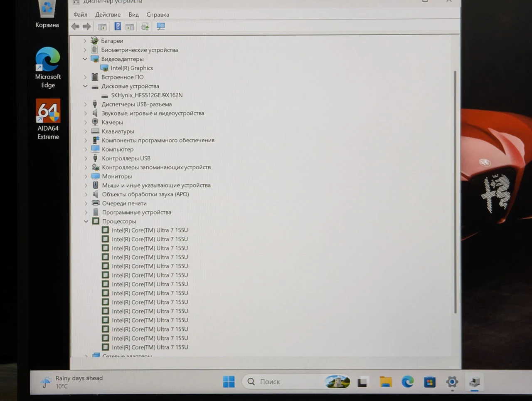Expand the Контроллеры USB node
Image resolution: width=532 pixels, height=401 pixels.
click(86, 158)
